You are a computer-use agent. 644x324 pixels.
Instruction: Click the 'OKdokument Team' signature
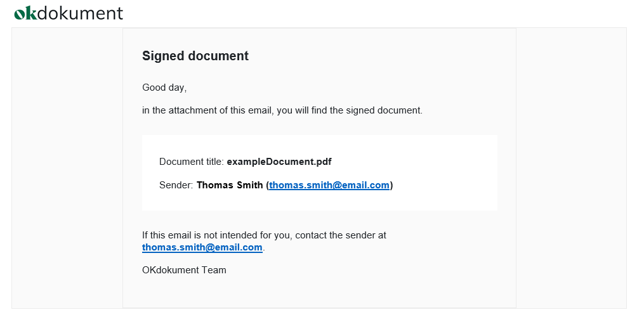pos(184,270)
